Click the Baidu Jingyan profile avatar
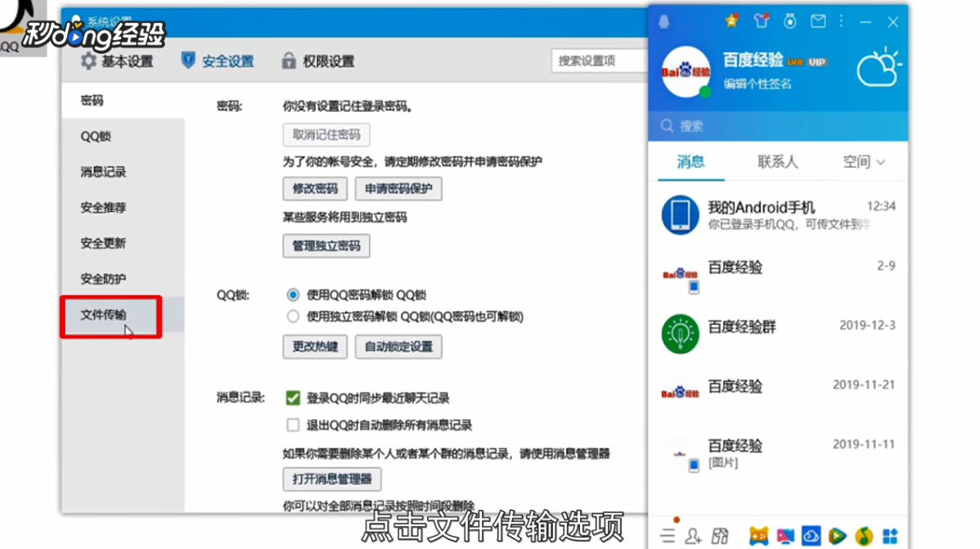Screen dimensions: 980x549 (x=686, y=72)
